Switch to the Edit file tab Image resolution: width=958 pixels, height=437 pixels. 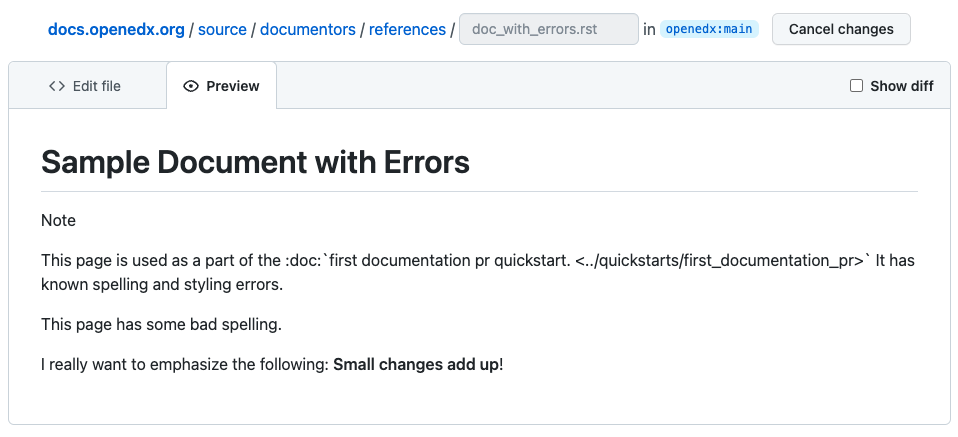click(86, 86)
